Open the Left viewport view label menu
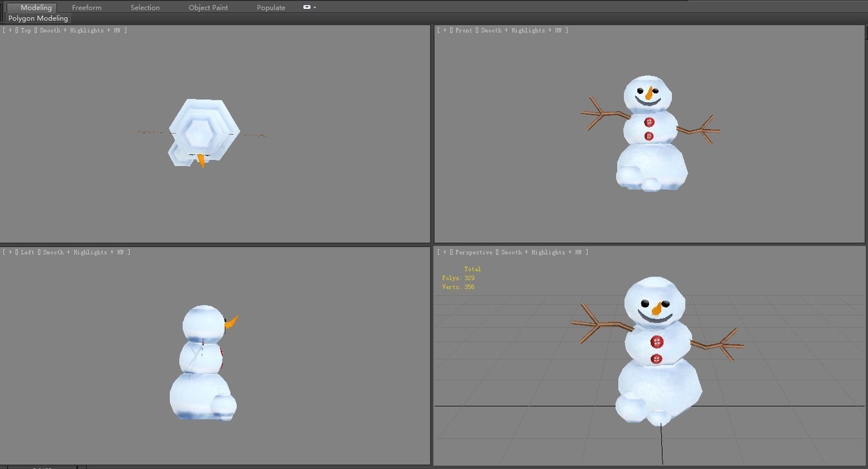Screen dimensions: 868x469 27,252
